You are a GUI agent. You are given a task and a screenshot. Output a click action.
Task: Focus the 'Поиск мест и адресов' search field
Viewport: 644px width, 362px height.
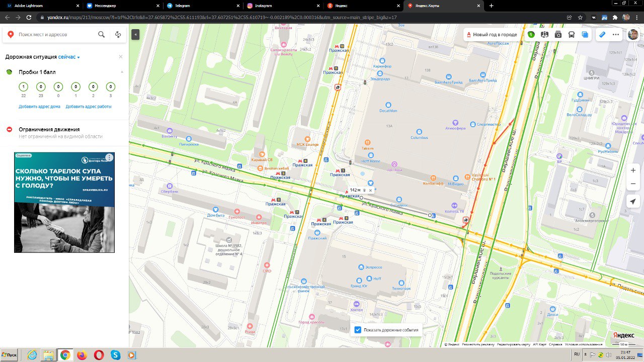(x=55, y=35)
